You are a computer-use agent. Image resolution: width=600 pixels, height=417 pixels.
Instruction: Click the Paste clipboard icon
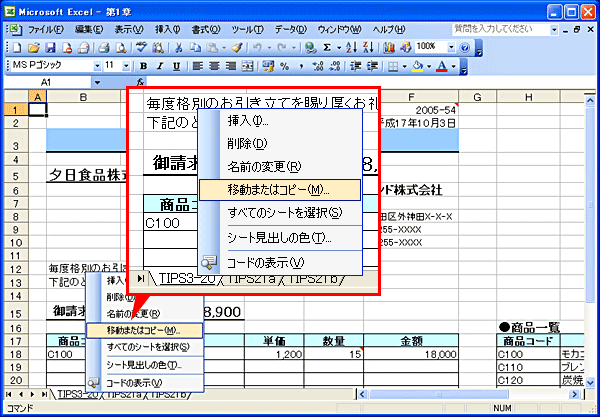tap(211, 48)
